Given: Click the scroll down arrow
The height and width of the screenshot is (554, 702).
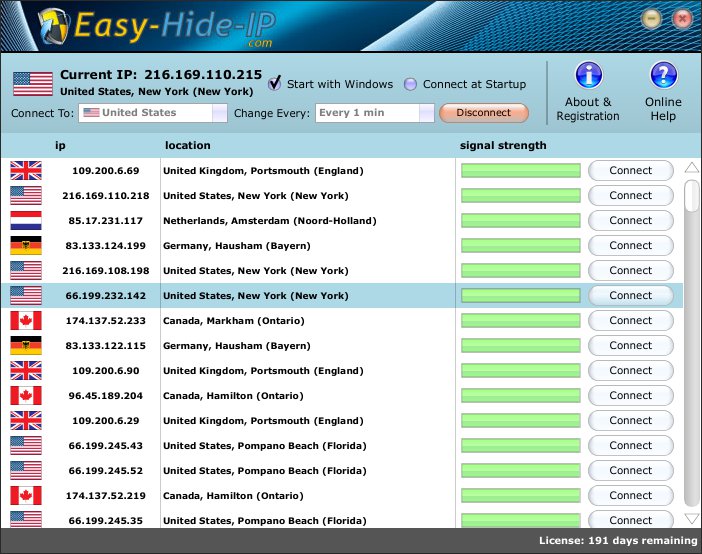Looking at the screenshot, I should [x=692, y=519].
